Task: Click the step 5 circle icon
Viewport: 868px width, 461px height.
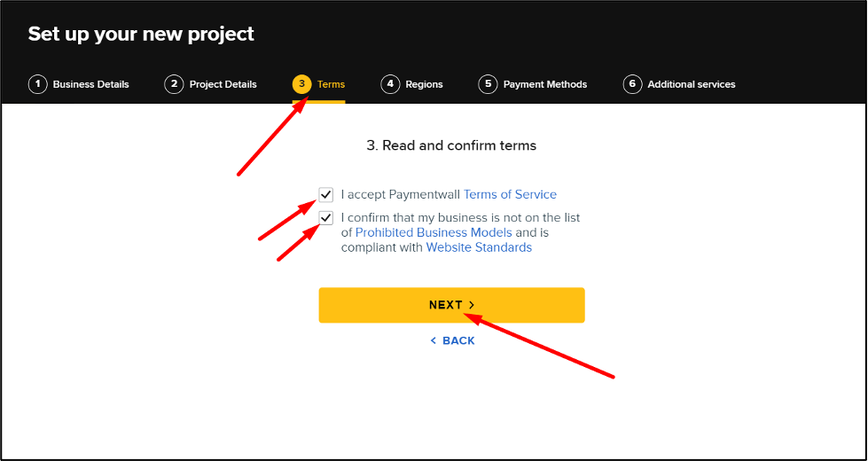Action: coord(488,84)
